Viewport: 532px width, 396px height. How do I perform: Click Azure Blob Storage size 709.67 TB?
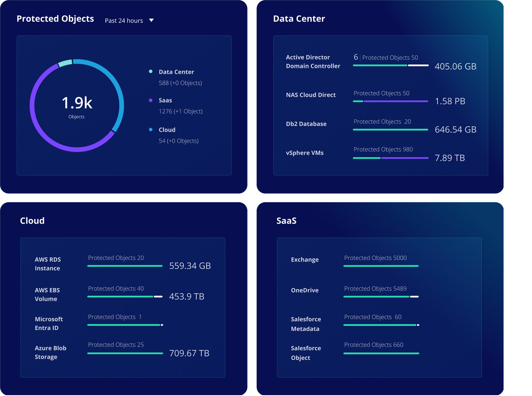(x=189, y=353)
